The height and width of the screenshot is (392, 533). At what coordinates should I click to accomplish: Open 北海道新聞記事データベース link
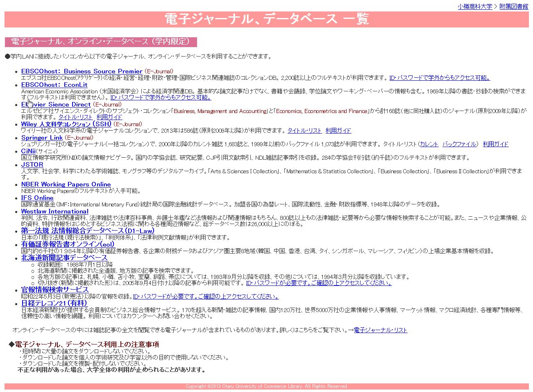(x=64, y=258)
